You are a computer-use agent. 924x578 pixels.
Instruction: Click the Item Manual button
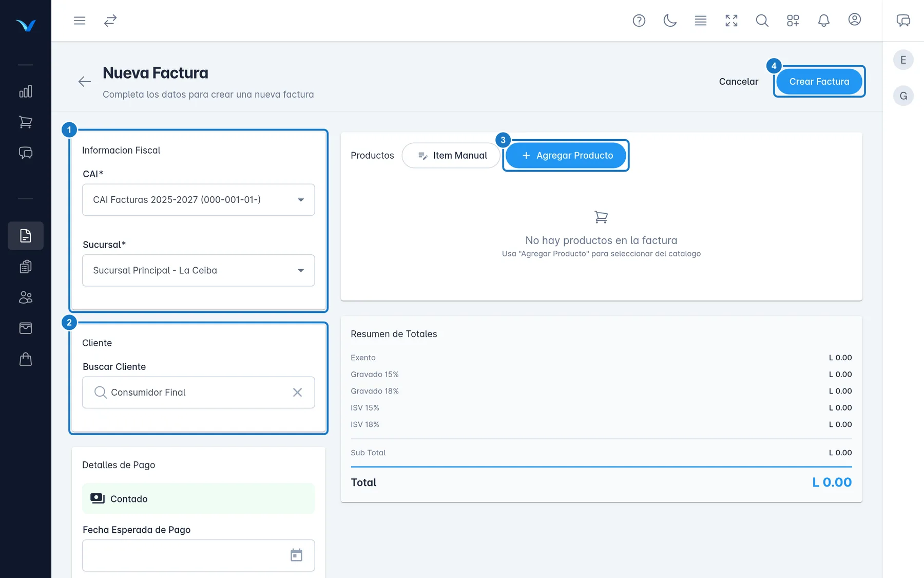451,156
